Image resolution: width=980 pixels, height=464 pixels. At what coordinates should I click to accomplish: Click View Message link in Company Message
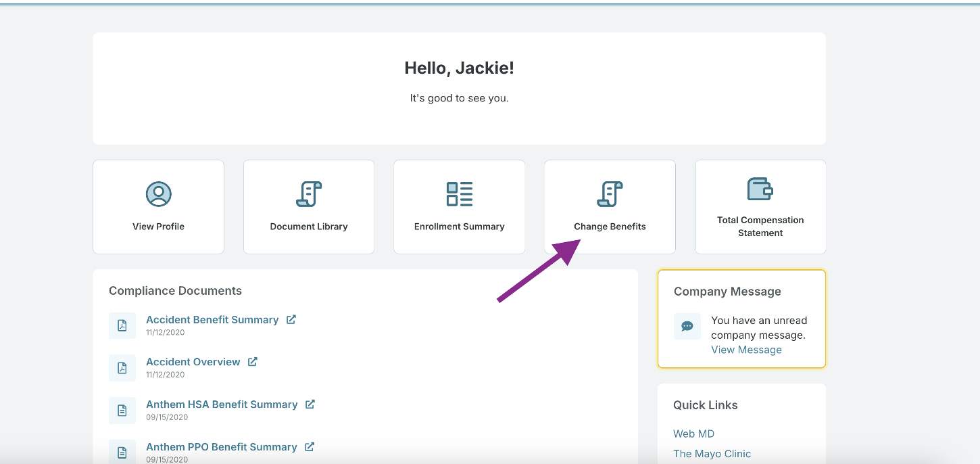point(746,350)
